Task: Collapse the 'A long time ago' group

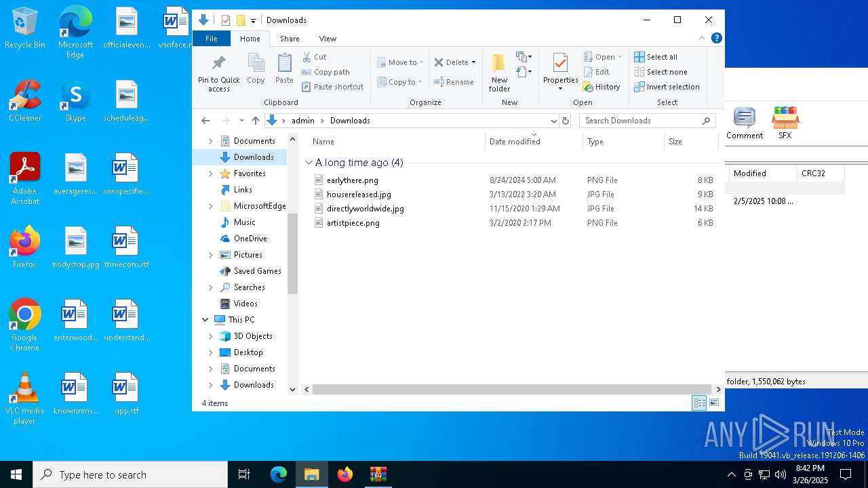Action: 309,163
